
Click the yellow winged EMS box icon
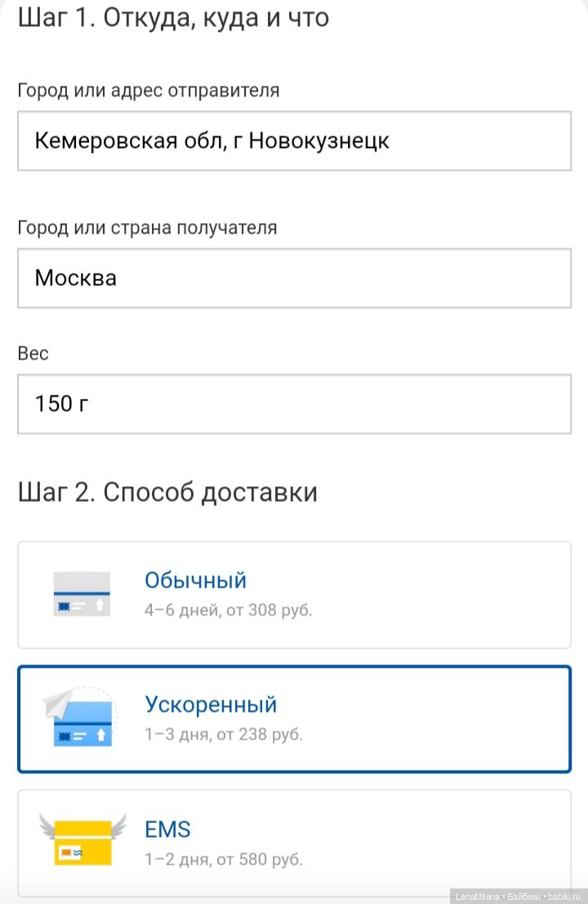click(82, 840)
